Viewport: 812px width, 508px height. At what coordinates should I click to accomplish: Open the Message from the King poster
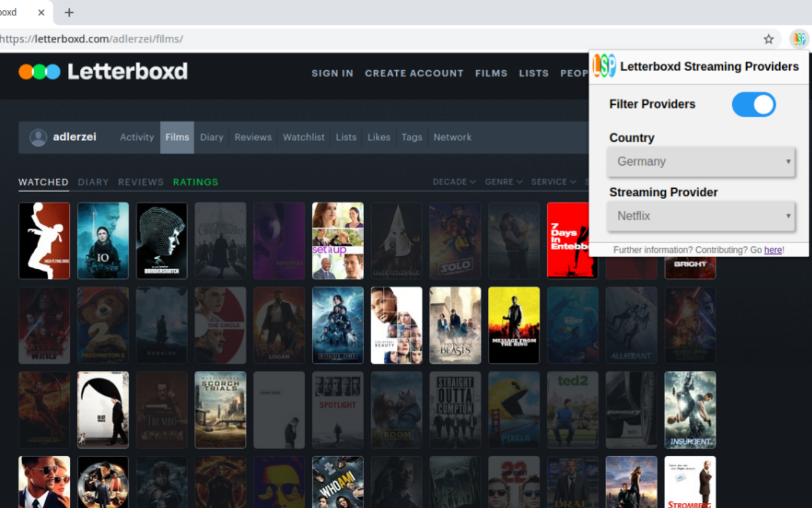(x=514, y=325)
